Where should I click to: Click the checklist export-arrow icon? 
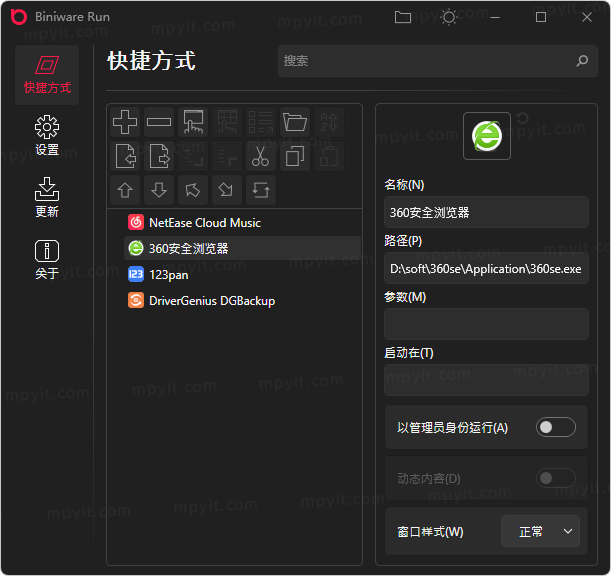[261, 122]
